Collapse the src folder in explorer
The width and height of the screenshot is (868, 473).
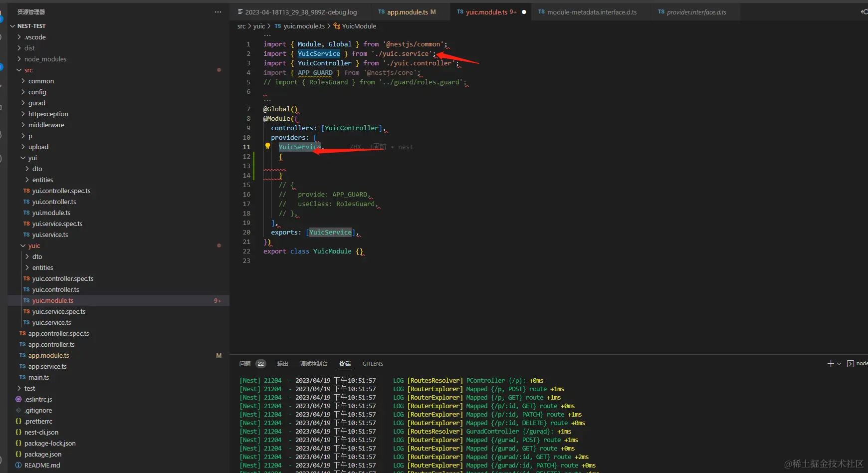tap(19, 70)
